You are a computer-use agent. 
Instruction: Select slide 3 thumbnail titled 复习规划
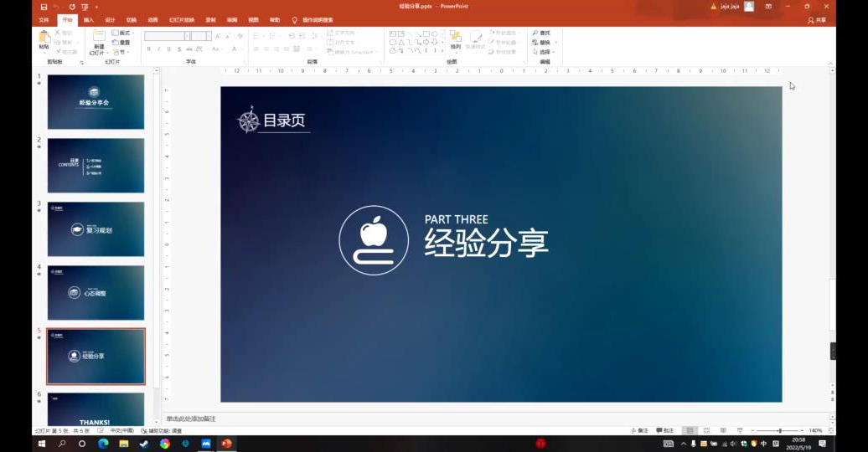click(96, 229)
